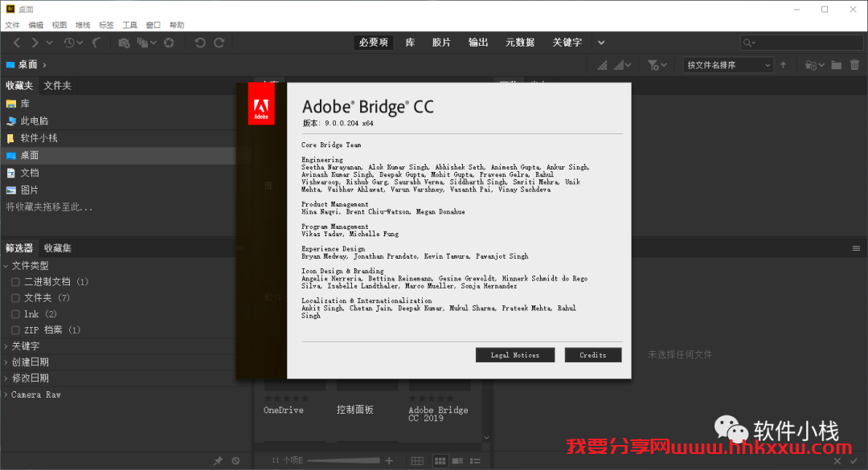Collapse the 文件类型 filter group

click(x=6, y=266)
